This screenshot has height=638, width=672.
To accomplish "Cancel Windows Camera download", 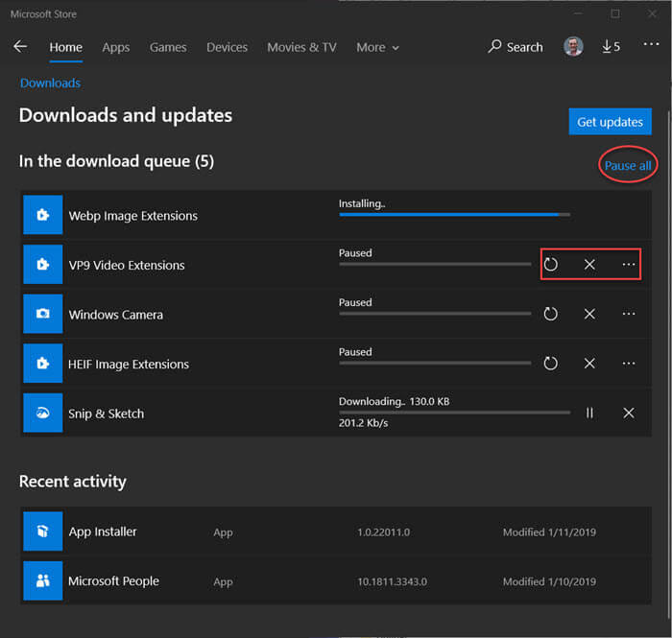I will tap(589, 314).
